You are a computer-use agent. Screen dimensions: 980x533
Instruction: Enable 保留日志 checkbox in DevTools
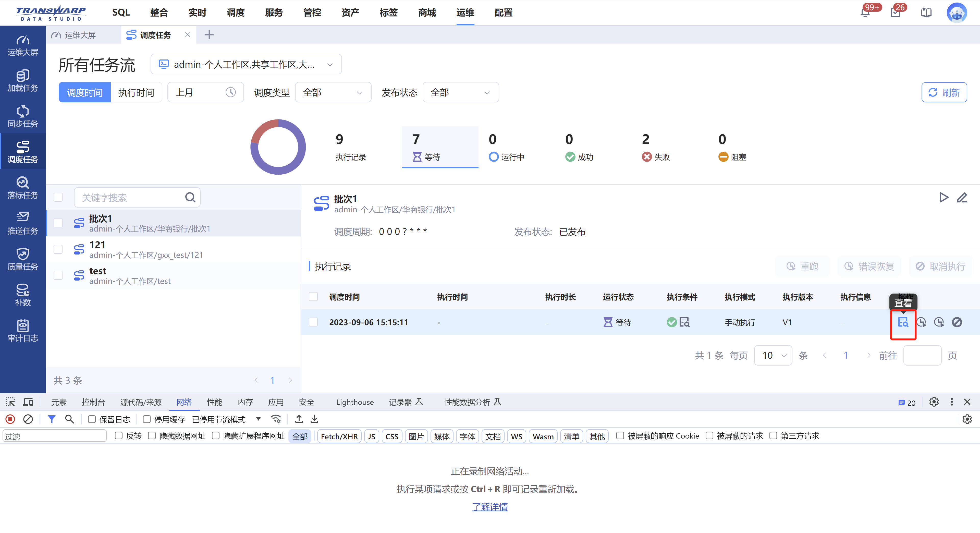[92, 419]
